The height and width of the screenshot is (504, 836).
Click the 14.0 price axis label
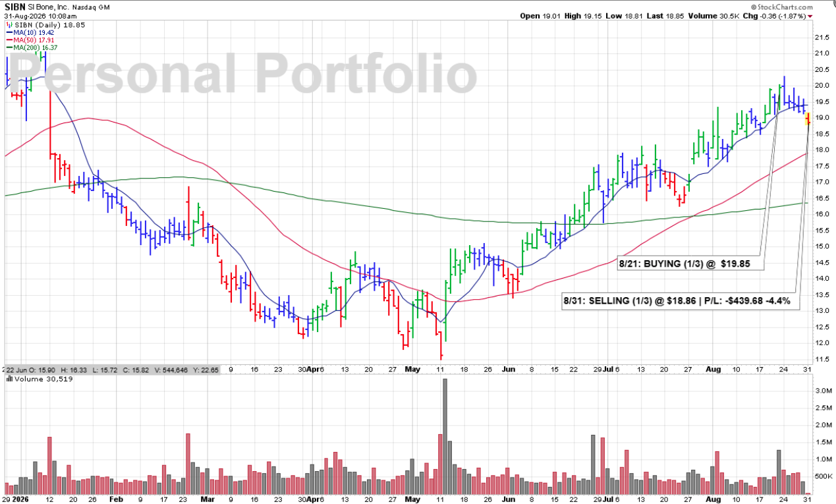click(x=823, y=279)
